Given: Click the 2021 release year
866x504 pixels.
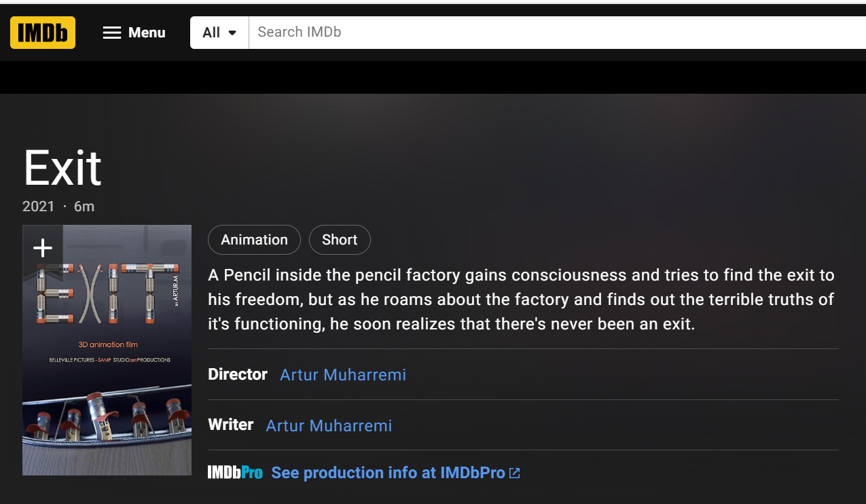Looking at the screenshot, I should [x=38, y=206].
